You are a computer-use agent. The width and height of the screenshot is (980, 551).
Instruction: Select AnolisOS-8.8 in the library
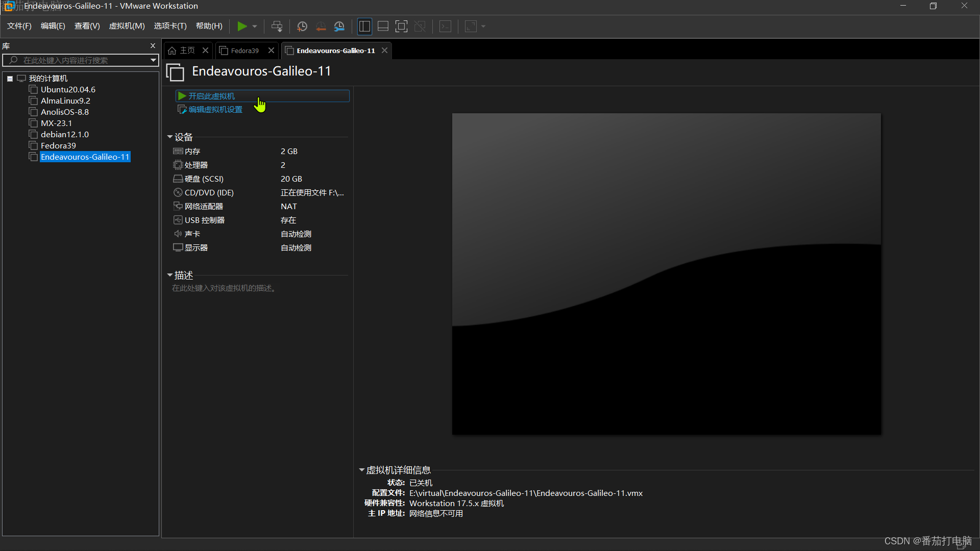coord(65,112)
